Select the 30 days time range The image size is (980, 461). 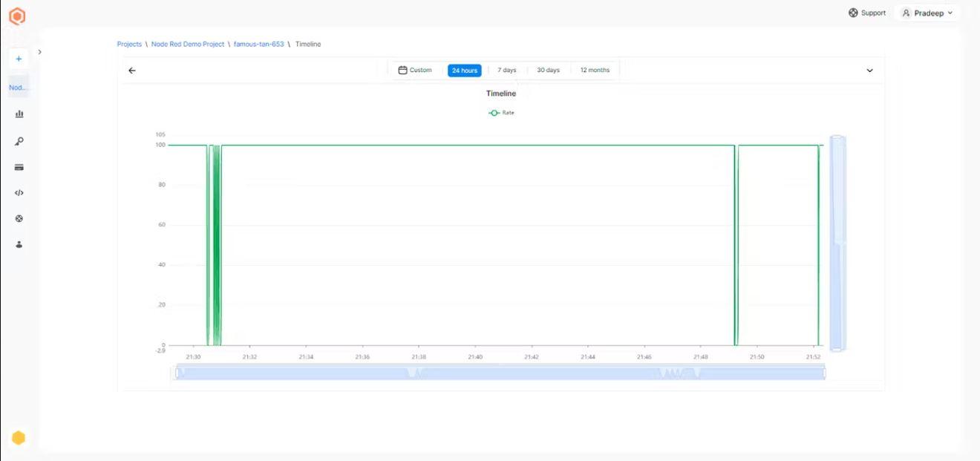(x=548, y=71)
